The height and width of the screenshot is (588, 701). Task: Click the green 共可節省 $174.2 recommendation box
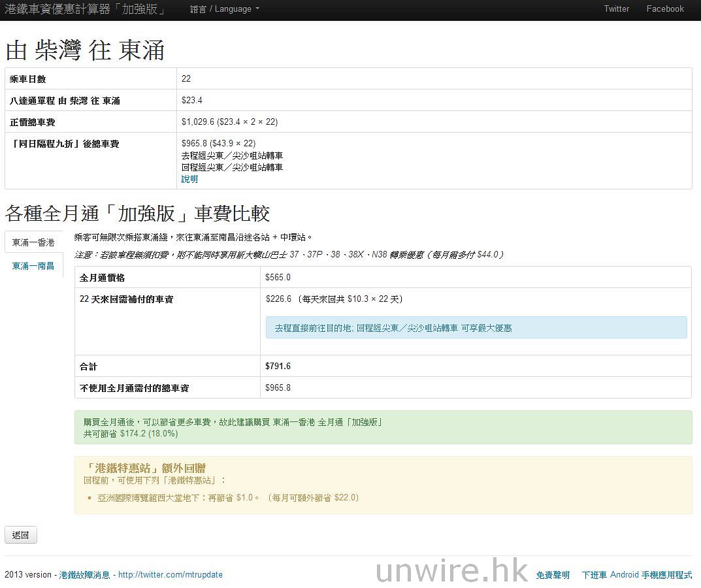pos(382,427)
